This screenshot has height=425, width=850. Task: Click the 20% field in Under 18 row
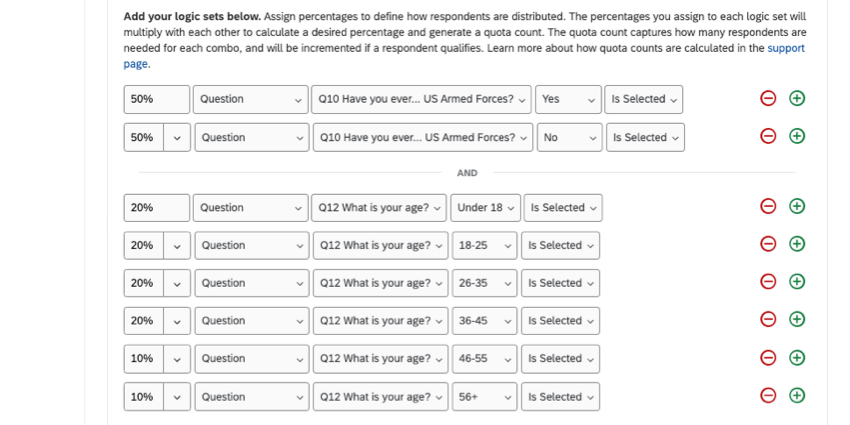[x=156, y=208]
